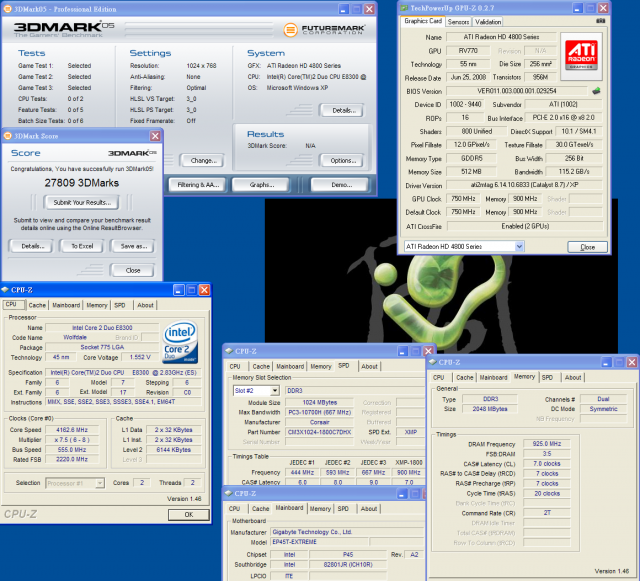The width and height of the screenshot is (640, 581).
Task: Click Submit Your Results button
Action: (82, 202)
